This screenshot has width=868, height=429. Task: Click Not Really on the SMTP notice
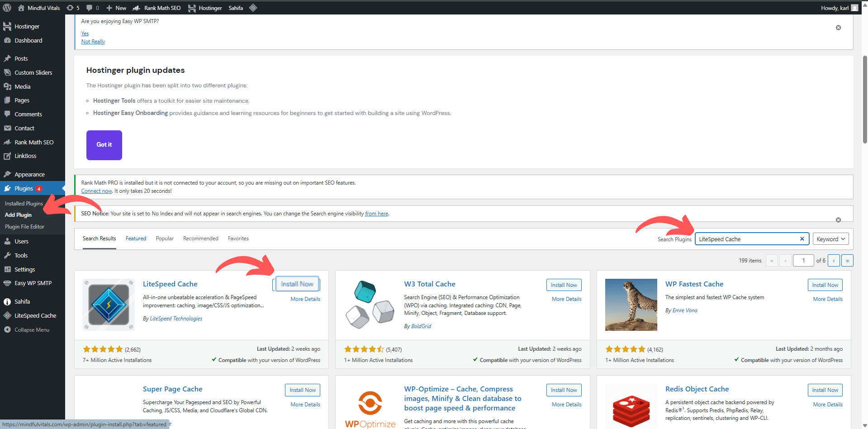click(x=93, y=42)
